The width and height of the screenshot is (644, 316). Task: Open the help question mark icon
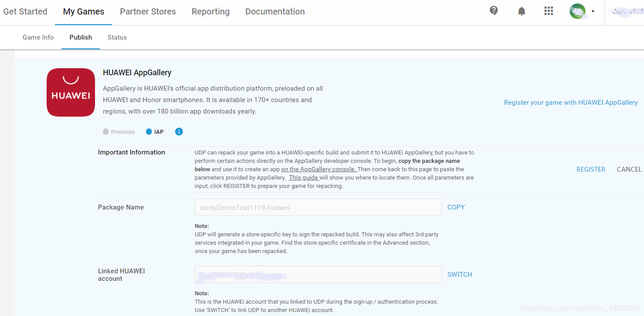coord(494,11)
